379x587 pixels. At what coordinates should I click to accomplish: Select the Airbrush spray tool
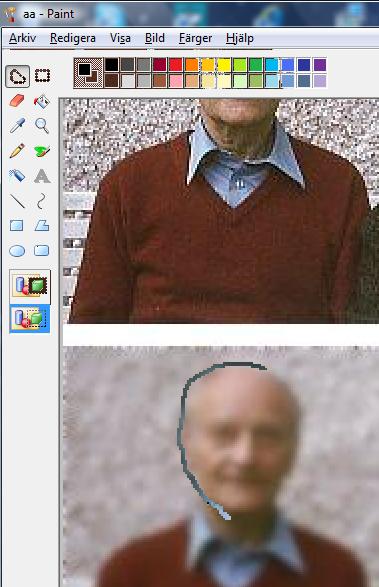click(x=17, y=176)
